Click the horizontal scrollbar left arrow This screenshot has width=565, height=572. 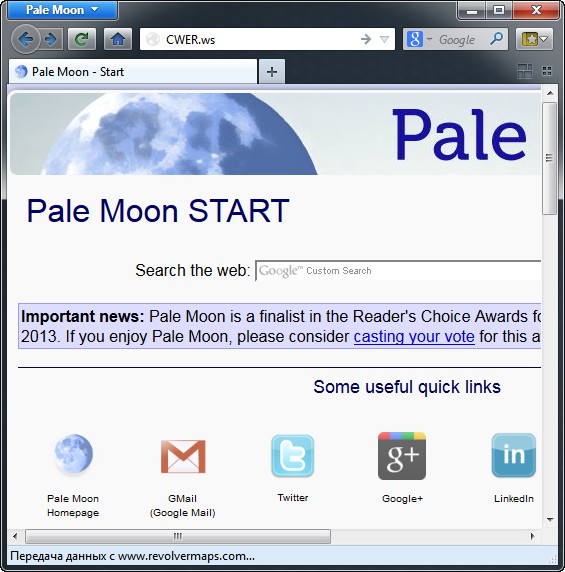click(15, 536)
